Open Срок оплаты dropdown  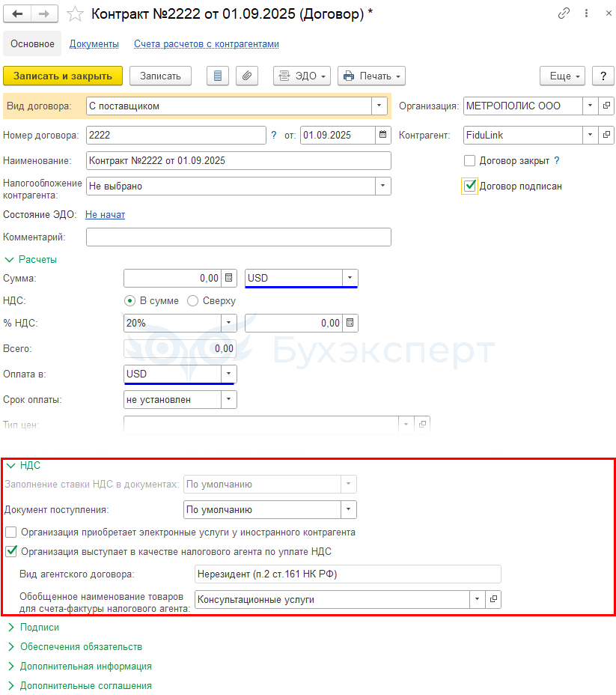coord(228,399)
